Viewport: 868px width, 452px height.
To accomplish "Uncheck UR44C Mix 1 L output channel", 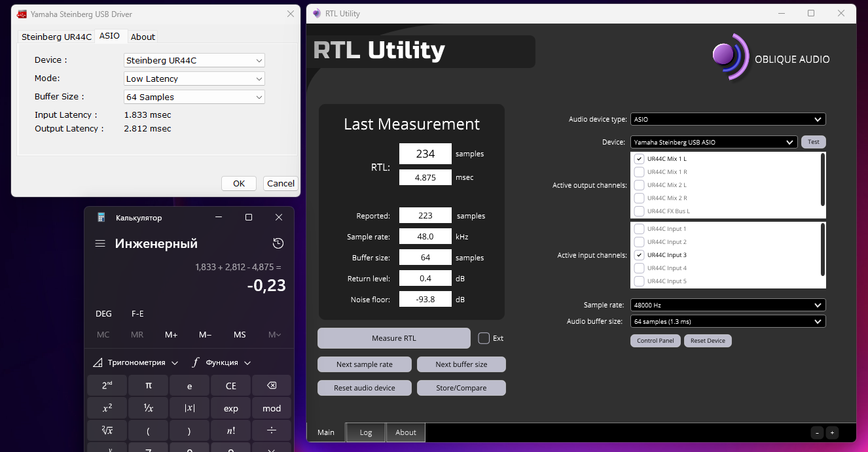I will pyautogui.click(x=640, y=159).
